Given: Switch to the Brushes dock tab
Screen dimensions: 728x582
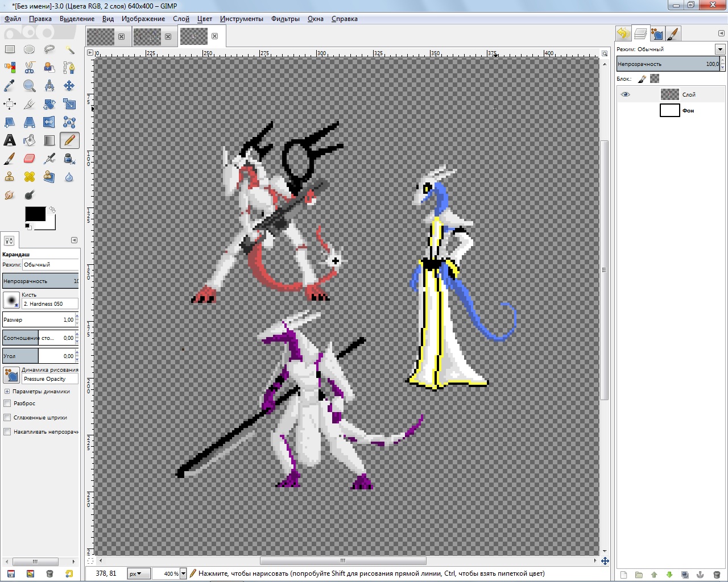Looking at the screenshot, I should [x=673, y=34].
